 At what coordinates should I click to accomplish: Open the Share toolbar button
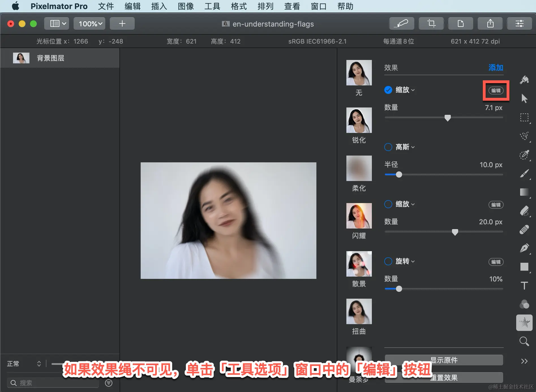coord(490,23)
